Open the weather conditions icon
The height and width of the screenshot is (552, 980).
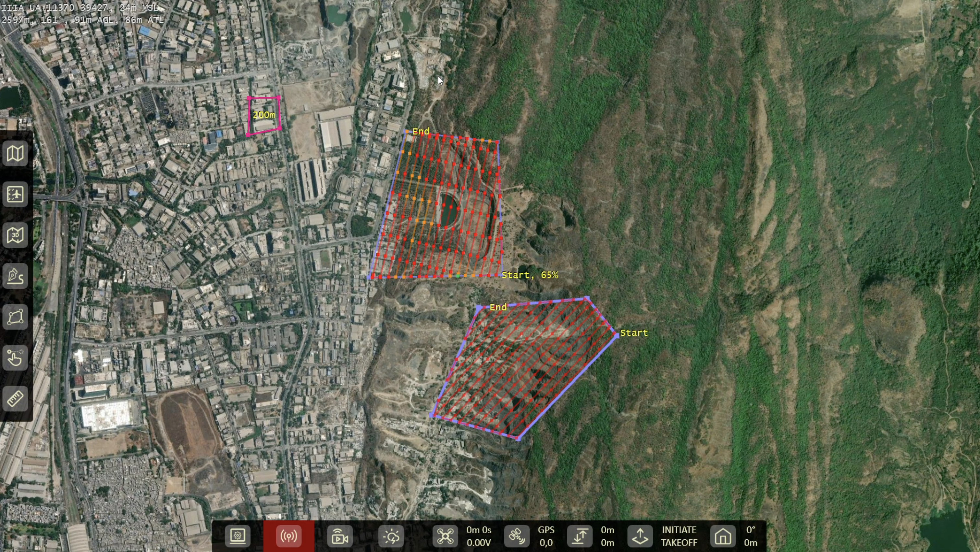[x=391, y=536]
